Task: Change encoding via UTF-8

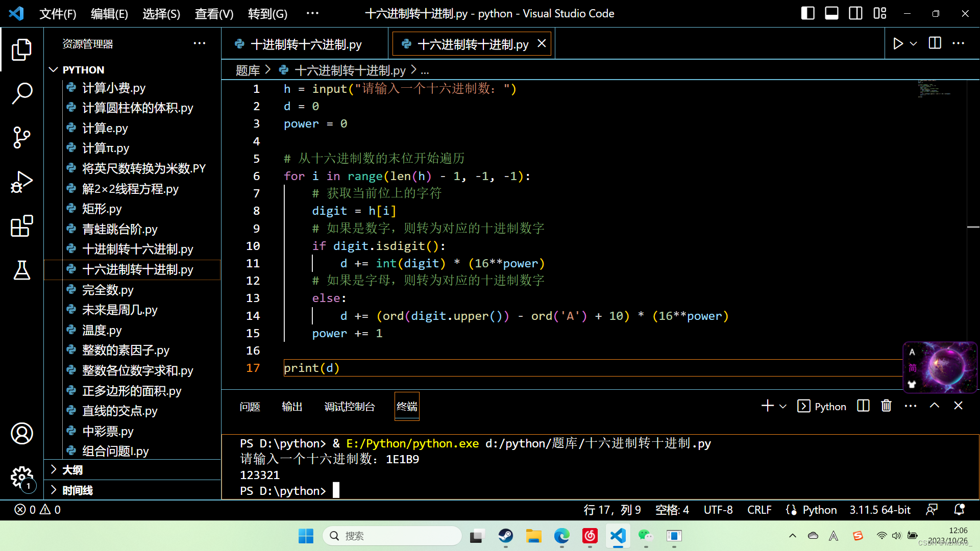Action: 718,510
